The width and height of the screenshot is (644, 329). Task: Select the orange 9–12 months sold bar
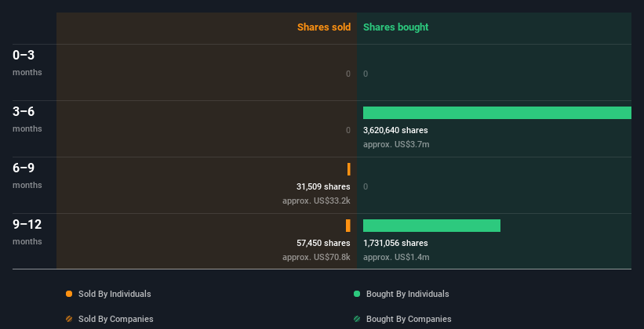tap(347, 226)
